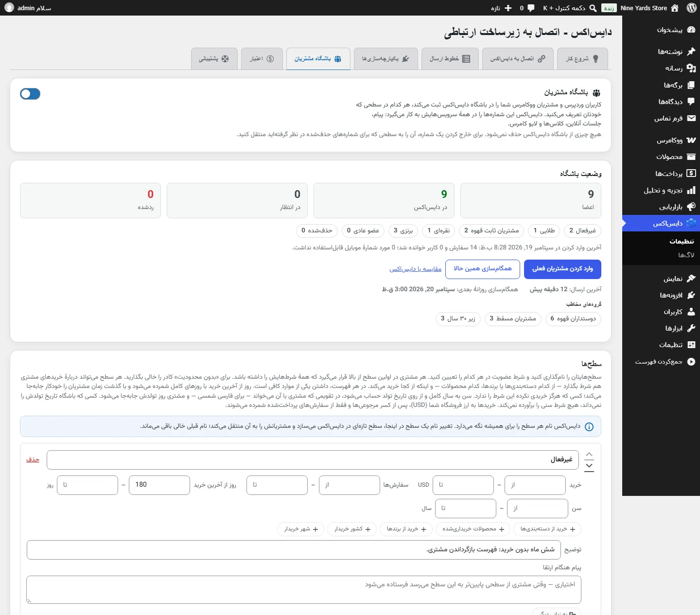Open the پرداخت‌ها dollar icon
This screenshot has height=615, width=700.
[x=691, y=173]
